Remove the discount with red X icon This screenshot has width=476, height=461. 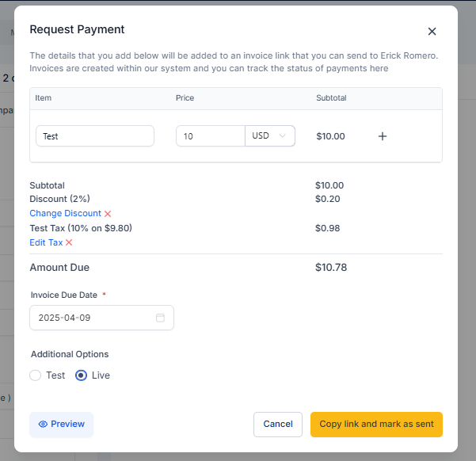pyautogui.click(x=108, y=214)
